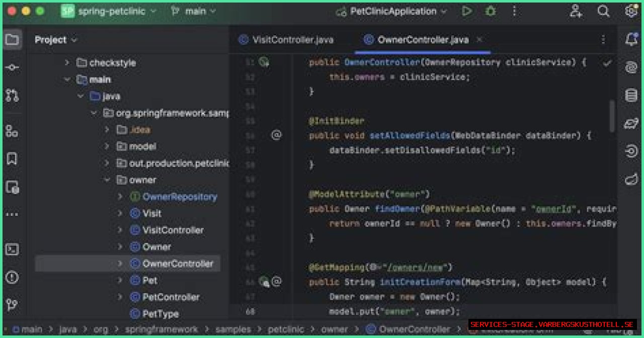Switch to the VisitController.java tab

pos(286,40)
